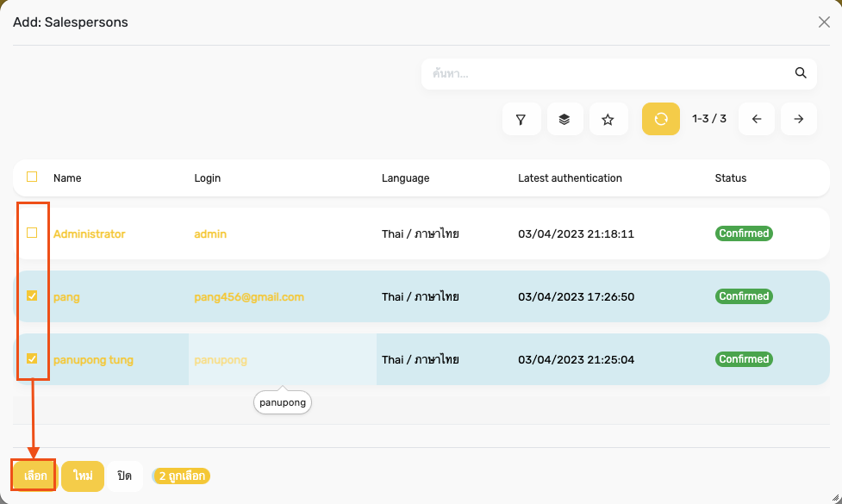Screen dimensions: 842x504
Task: Click Confirmed status in pang row
Action: [x=744, y=296]
